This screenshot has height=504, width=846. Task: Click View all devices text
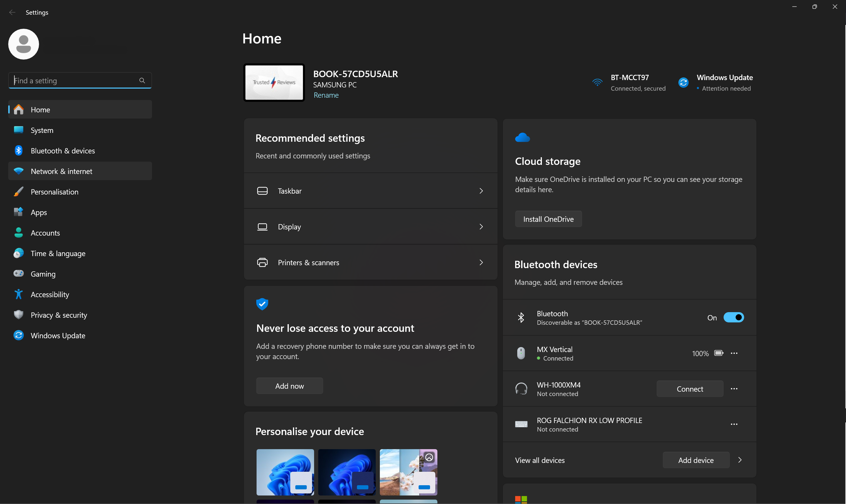coord(540,460)
